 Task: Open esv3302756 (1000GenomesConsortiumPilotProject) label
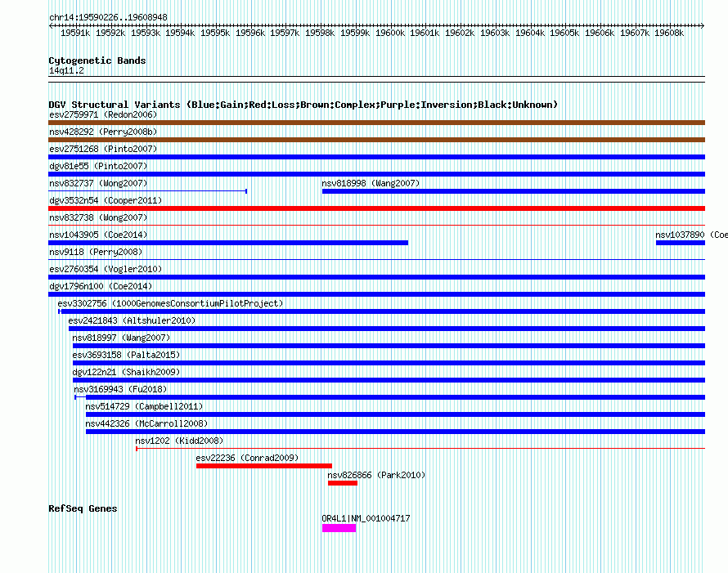170,303
